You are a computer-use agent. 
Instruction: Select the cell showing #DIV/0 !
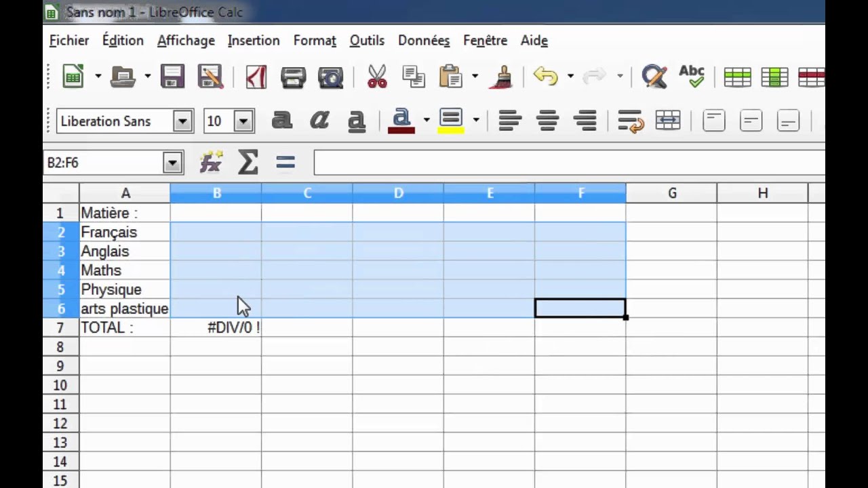(x=216, y=328)
